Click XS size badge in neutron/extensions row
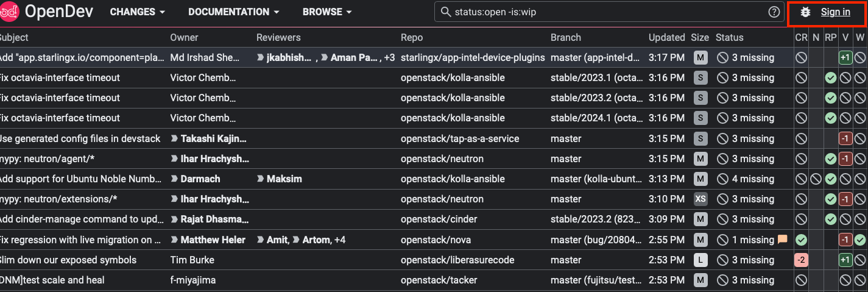This screenshot has width=868, height=292. pos(700,199)
